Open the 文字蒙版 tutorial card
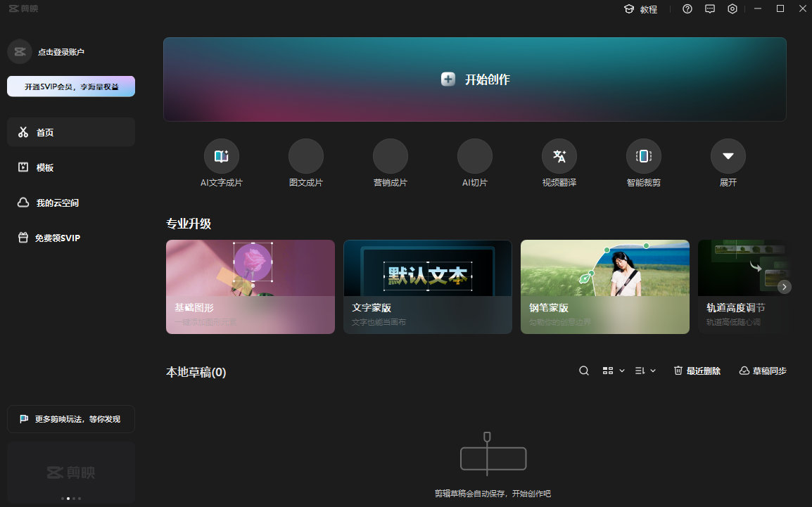Screen dimensions: 812x507 (427, 287)
